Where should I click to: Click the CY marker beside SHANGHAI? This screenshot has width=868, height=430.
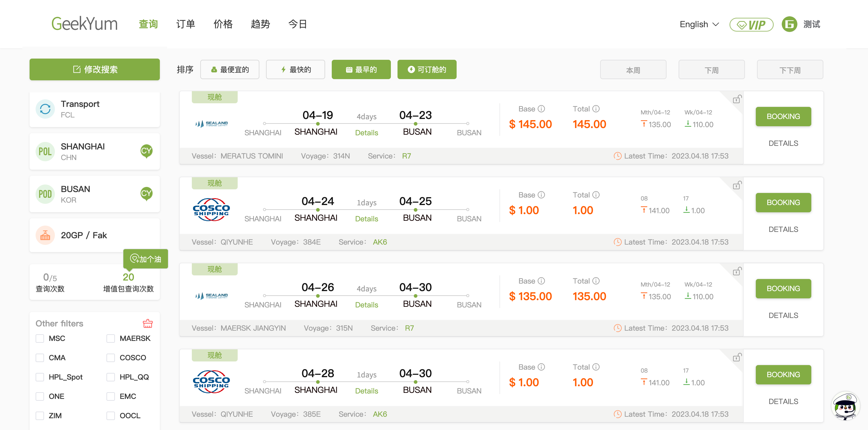(146, 151)
